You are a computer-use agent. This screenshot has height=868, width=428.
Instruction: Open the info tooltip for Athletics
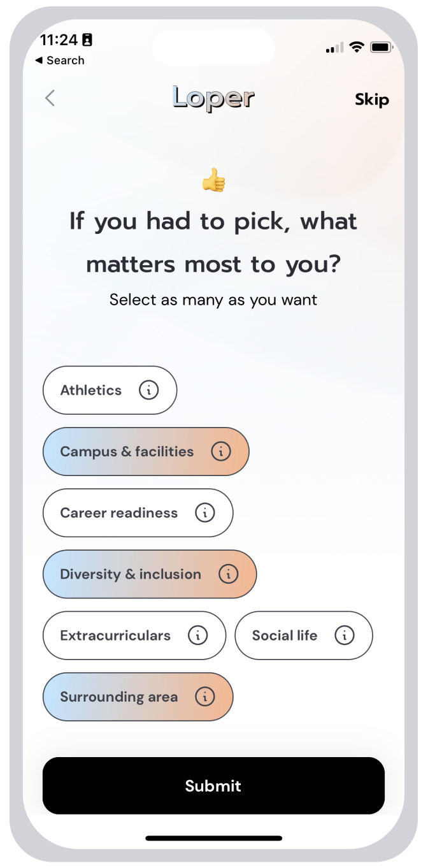[x=148, y=390]
